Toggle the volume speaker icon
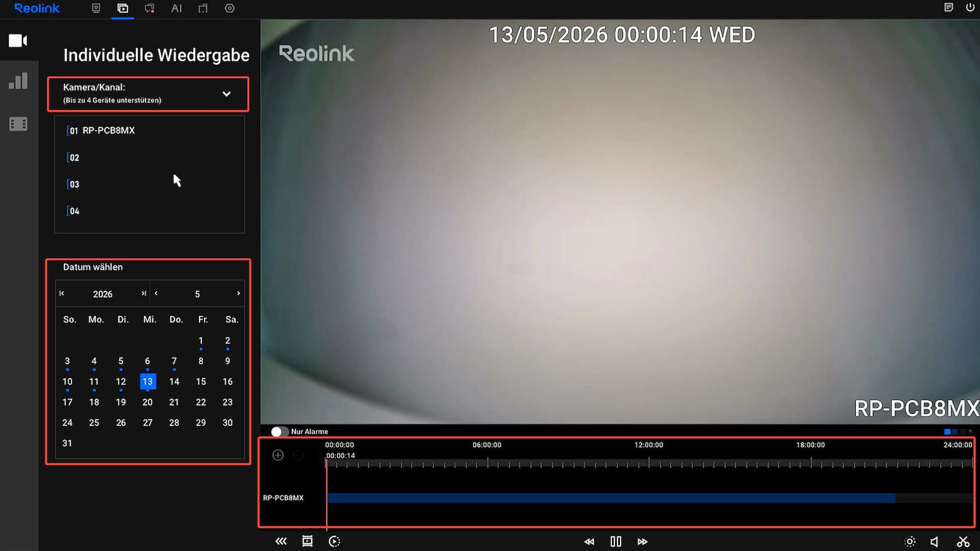 [935, 542]
